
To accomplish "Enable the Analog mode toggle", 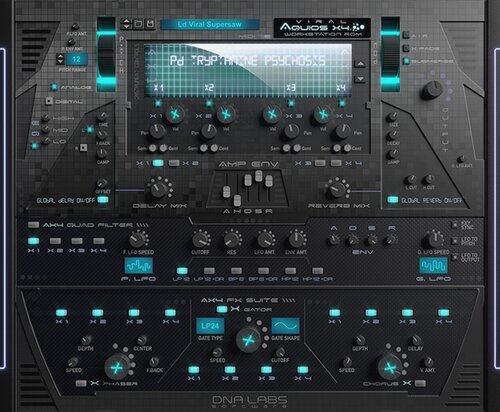I will (54, 87).
